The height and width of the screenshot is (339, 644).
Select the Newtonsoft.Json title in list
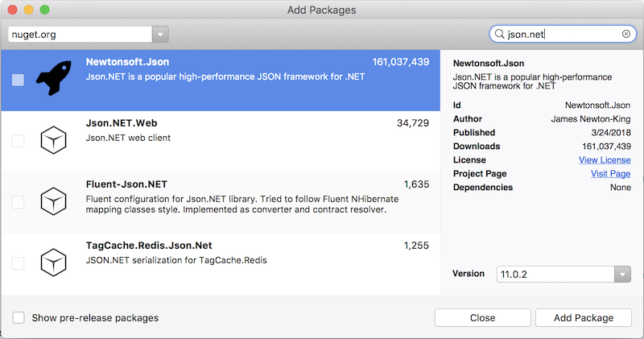click(x=127, y=62)
